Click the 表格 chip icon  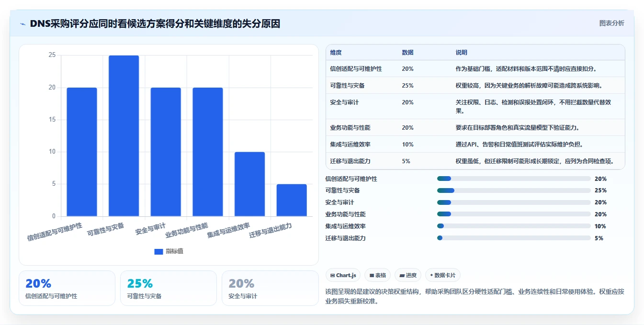(372, 276)
